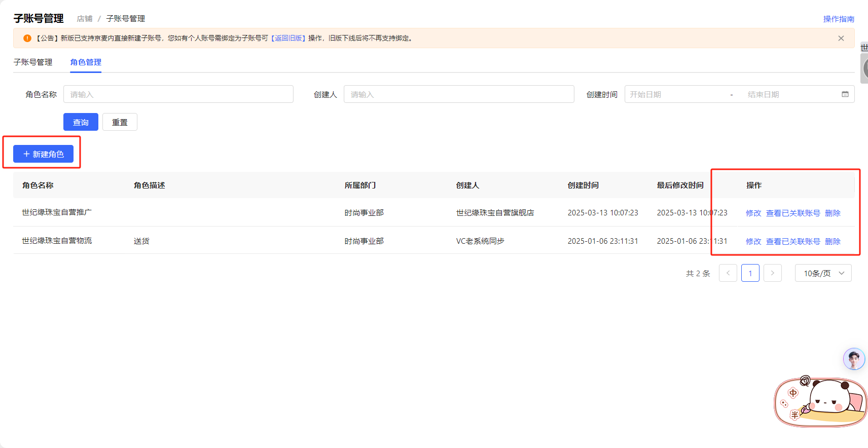This screenshot has width=868, height=448.
Task: Click the orange announcement warning icon
Action: (x=27, y=39)
